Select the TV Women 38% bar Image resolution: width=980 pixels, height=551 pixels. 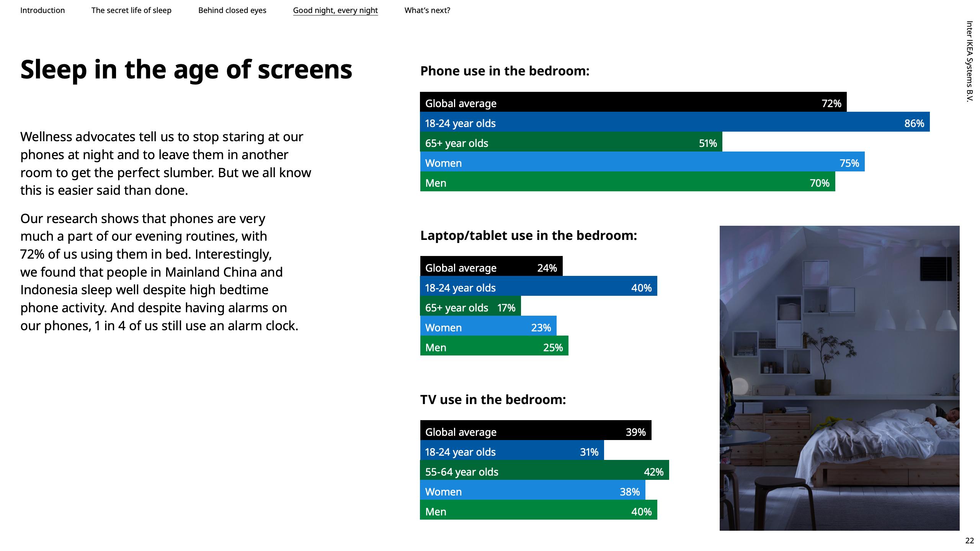(532, 490)
